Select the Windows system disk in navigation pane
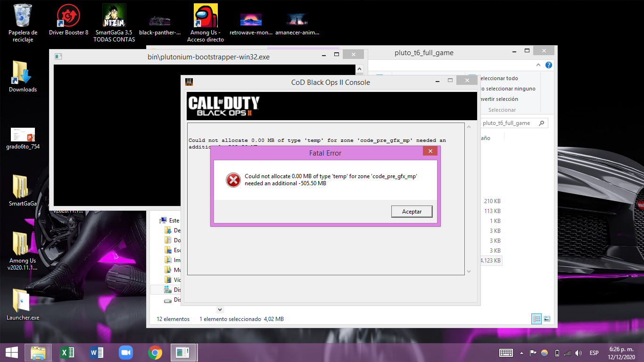This screenshot has width=644, height=362. tap(173, 290)
